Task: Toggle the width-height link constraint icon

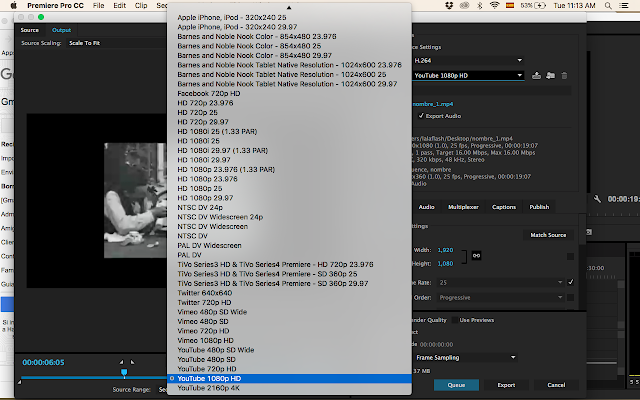Action: coord(476,256)
